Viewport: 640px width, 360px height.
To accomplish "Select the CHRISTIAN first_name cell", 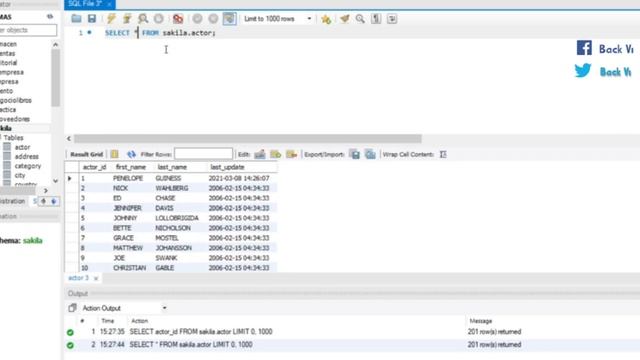I will coord(129,268).
